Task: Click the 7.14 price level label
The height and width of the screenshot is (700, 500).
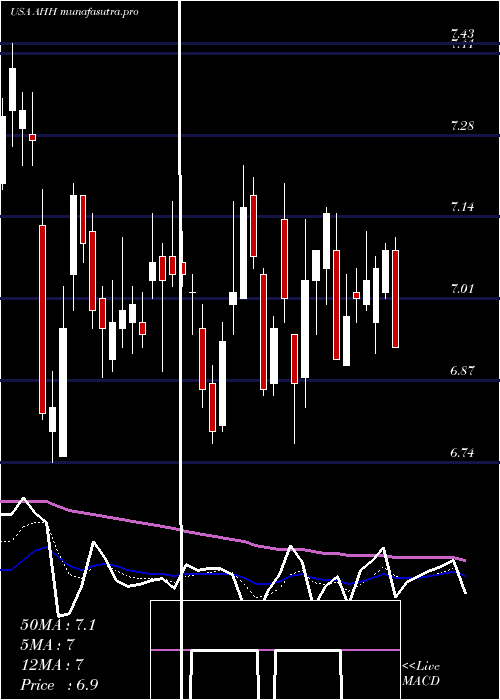Action: point(462,207)
